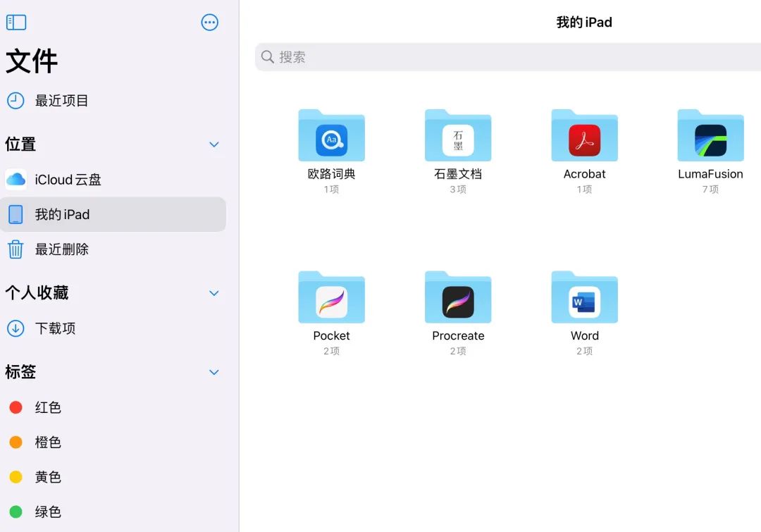The height and width of the screenshot is (532, 761).
Task: Collapse the 位置 section
Action: click(x=214, y=144)
